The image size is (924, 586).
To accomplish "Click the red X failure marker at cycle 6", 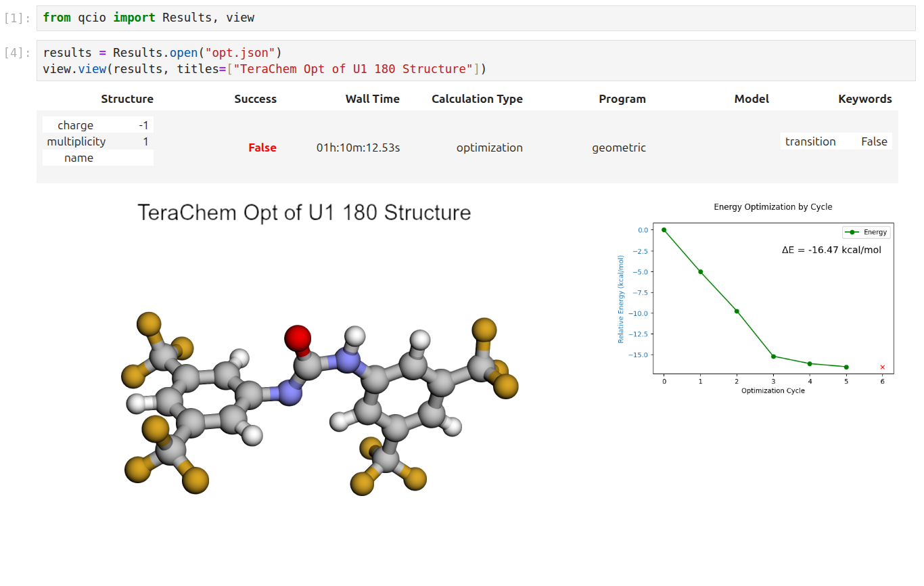I will tap(882, 366).
